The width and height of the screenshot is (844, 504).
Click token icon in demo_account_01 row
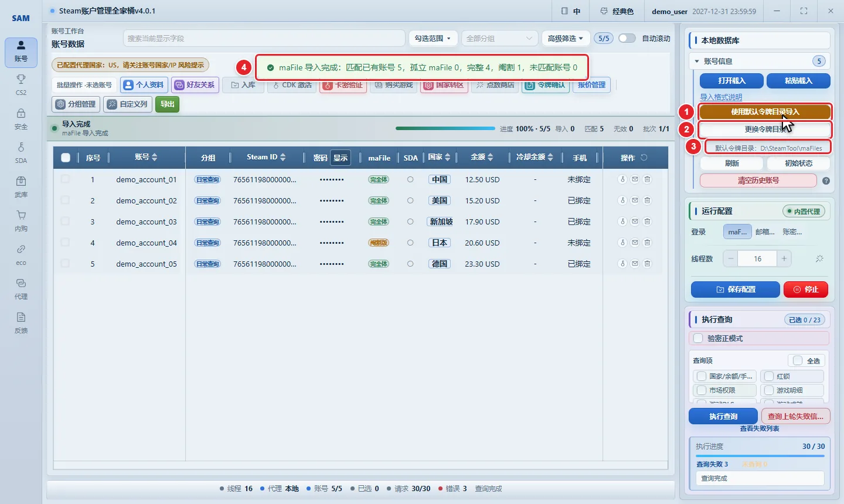pyautogui.click(x=622, y=179)
